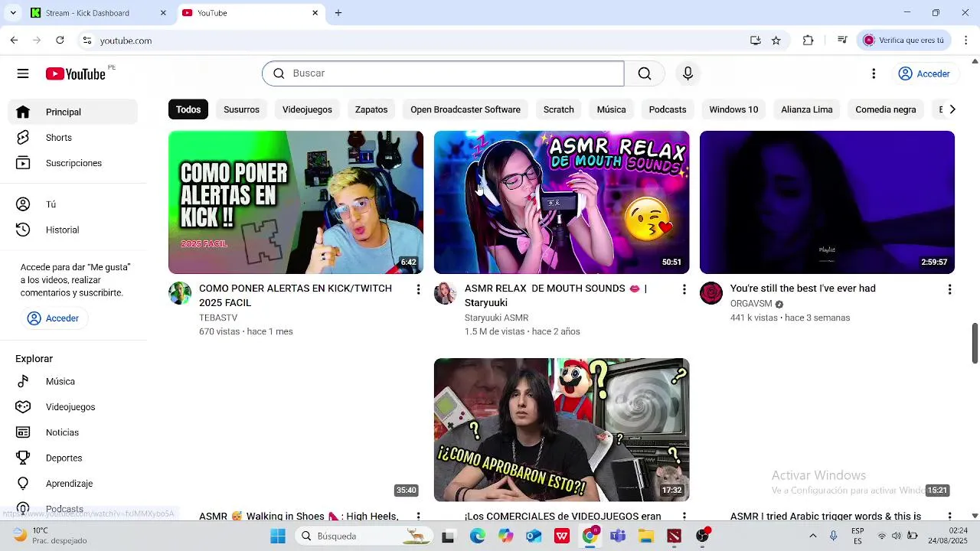This screenshot has width=980, height=551.
Task: Open Principal in the sidebar
Action: pyautogui.click(x=73, y=112)
